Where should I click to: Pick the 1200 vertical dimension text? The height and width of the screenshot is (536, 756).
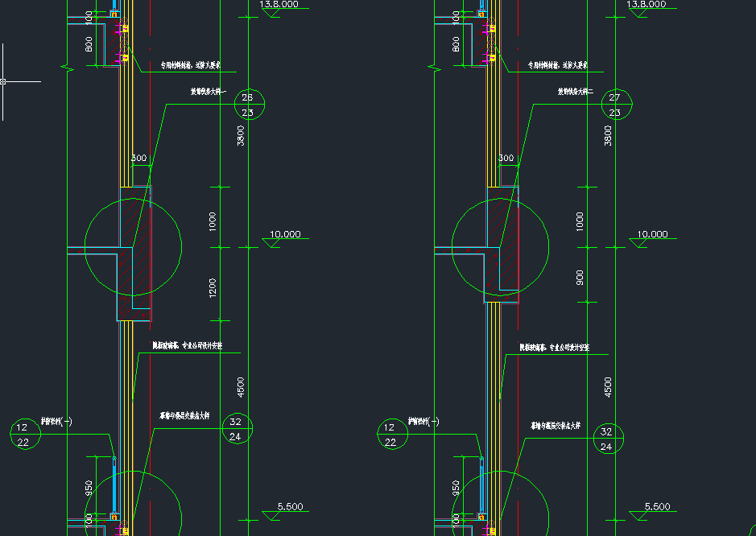click(213, 288)
